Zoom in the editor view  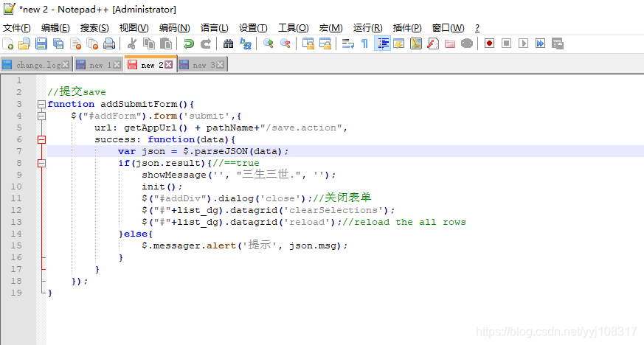coord(269,43)
